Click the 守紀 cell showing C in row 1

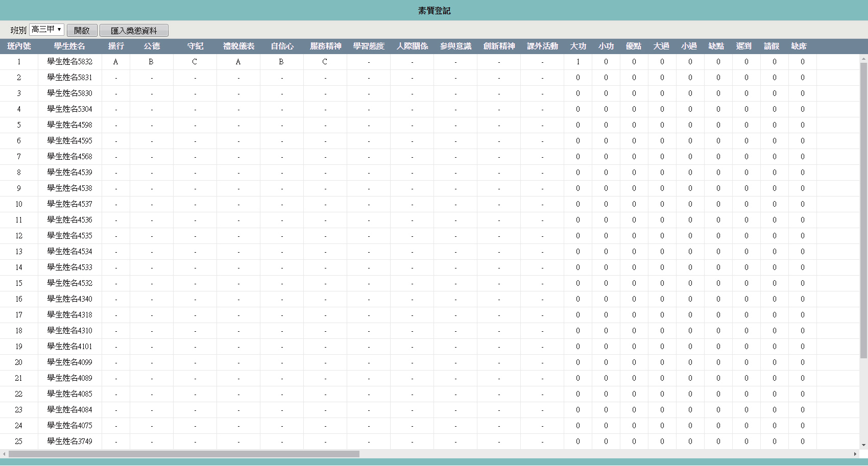pyautogui.click(x=195, y=62)
